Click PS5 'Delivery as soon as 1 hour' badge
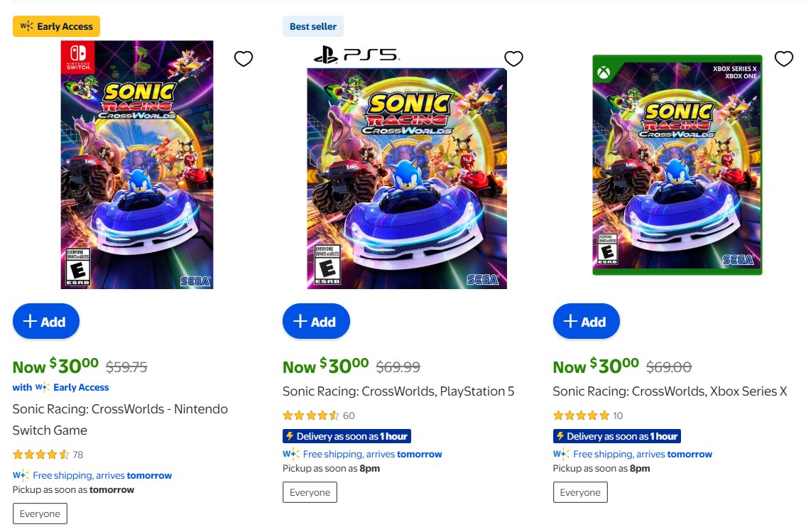 [x=347, y=436]
